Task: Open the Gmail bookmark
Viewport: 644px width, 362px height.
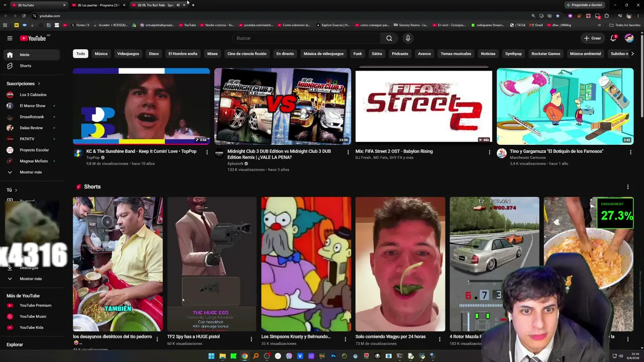Action: click(x=536, y=25)
